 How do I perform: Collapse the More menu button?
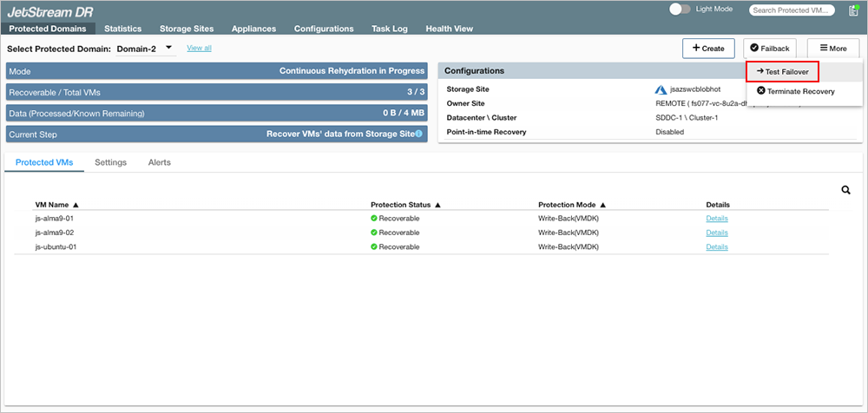coord(833,49)
